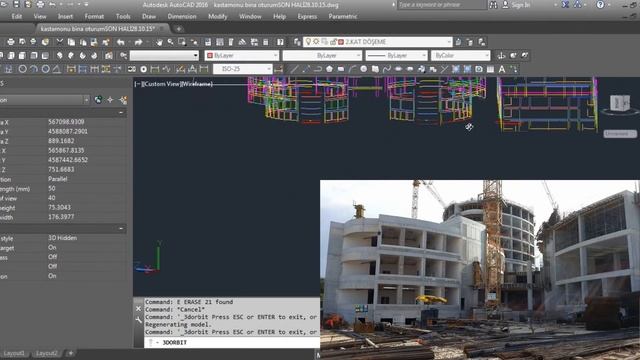This screenshot has width=640, height=360.
Task: Click the add layout plus button
Action: pos(70,353)
